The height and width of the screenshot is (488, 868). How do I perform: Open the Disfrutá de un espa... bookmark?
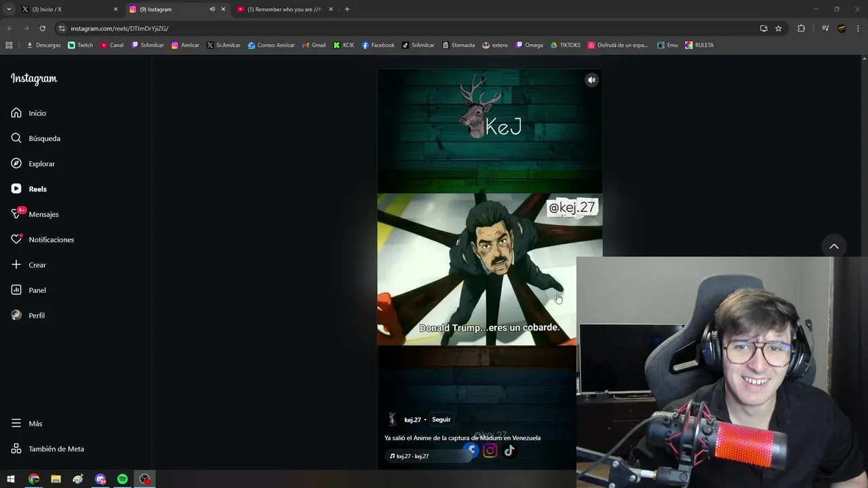pos(618,45)
